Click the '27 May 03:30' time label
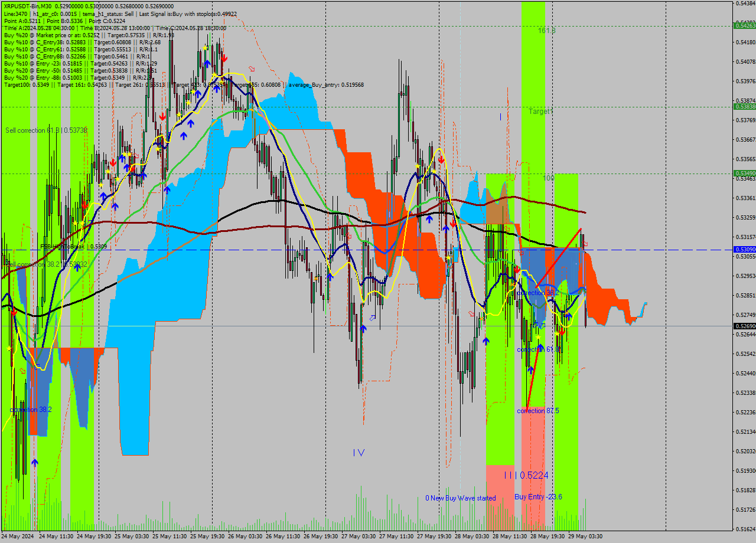This screenshot has height=543, width=756. click(x=359, y=537)
